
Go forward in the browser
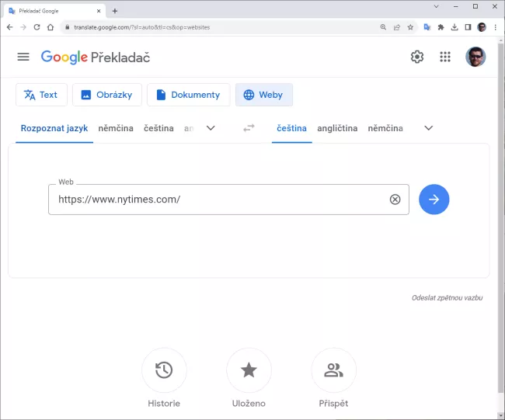(x=23, y=27)
